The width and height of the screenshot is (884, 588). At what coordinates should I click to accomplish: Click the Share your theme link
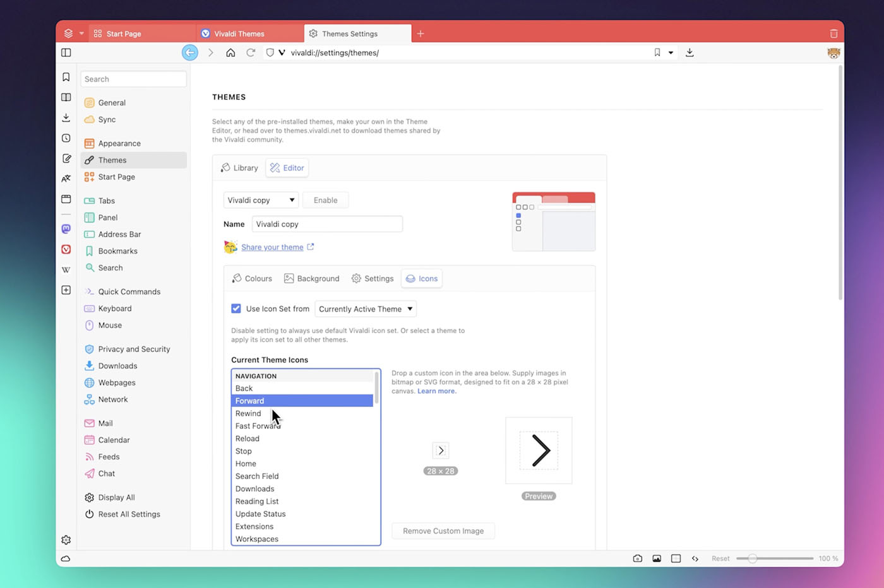(x=272, y=247)
